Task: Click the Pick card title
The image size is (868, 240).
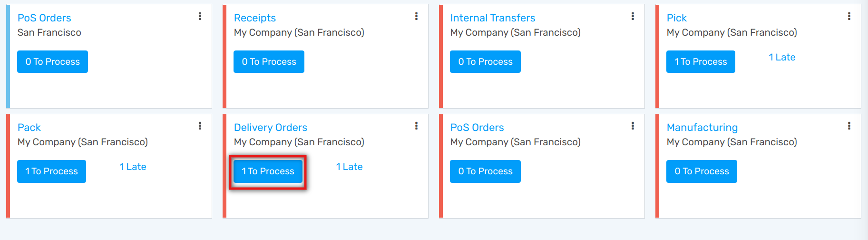Action: 676,18
